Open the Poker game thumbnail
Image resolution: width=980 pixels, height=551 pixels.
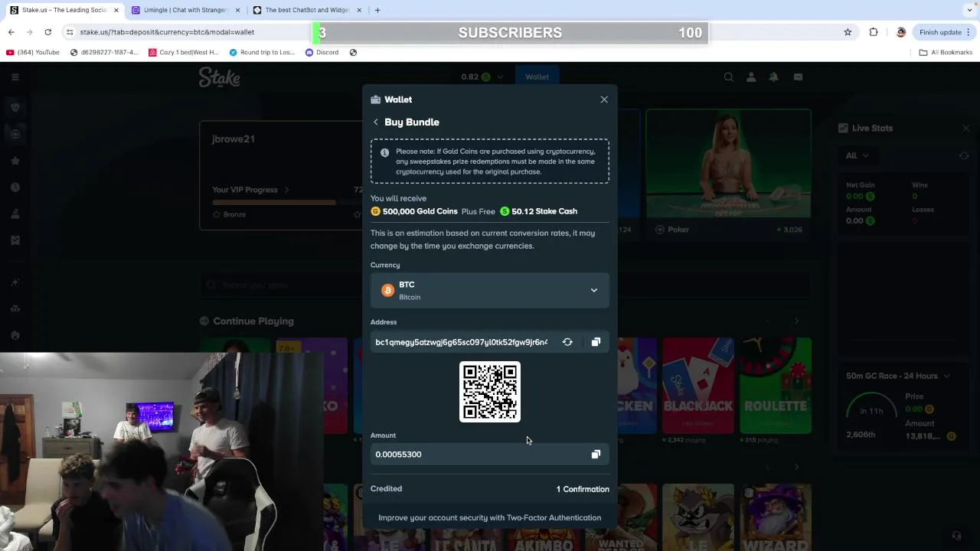pos(728,163)
